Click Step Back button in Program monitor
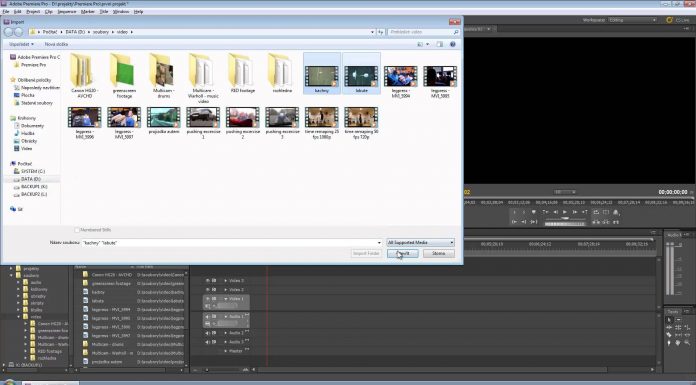 click(555, 213)
